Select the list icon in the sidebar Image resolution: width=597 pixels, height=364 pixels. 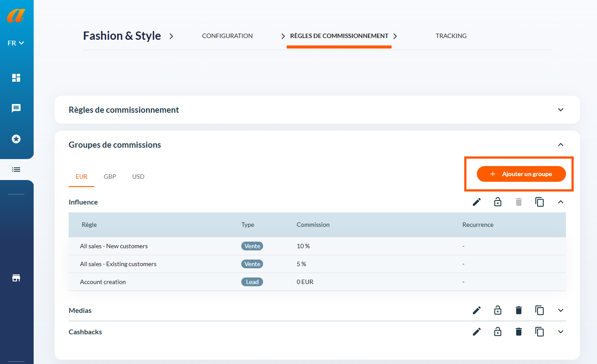pyautogui.click(x=16, y=170)
